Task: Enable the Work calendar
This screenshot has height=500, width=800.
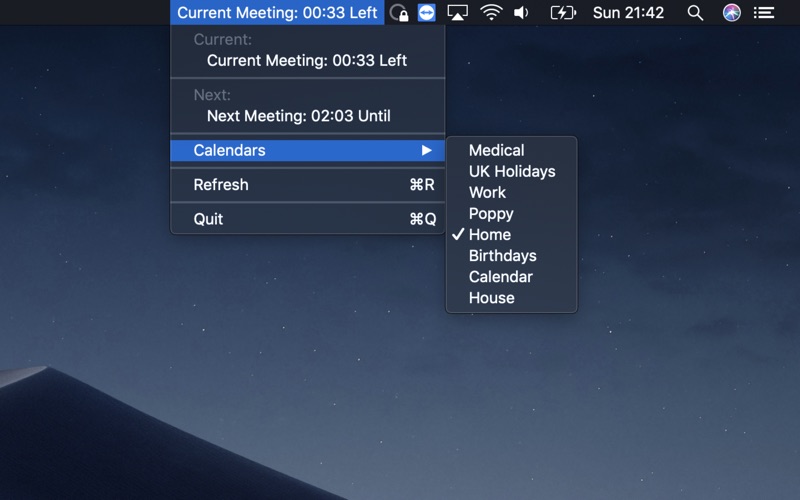Action: click(x=512, y=192)
